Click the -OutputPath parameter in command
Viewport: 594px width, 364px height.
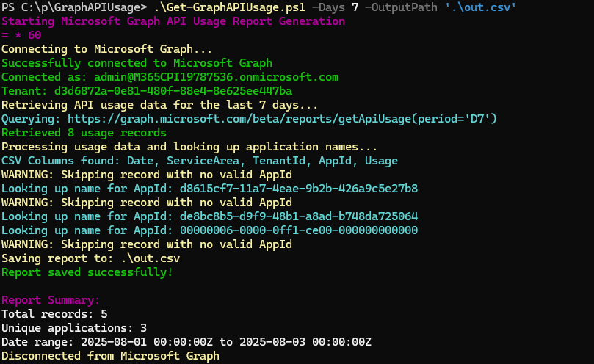click(401, 7)
